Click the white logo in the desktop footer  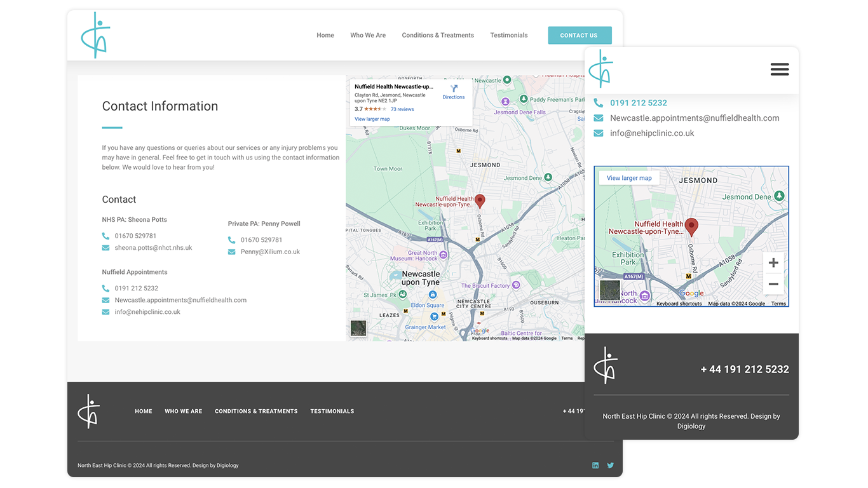pos(89,411)
